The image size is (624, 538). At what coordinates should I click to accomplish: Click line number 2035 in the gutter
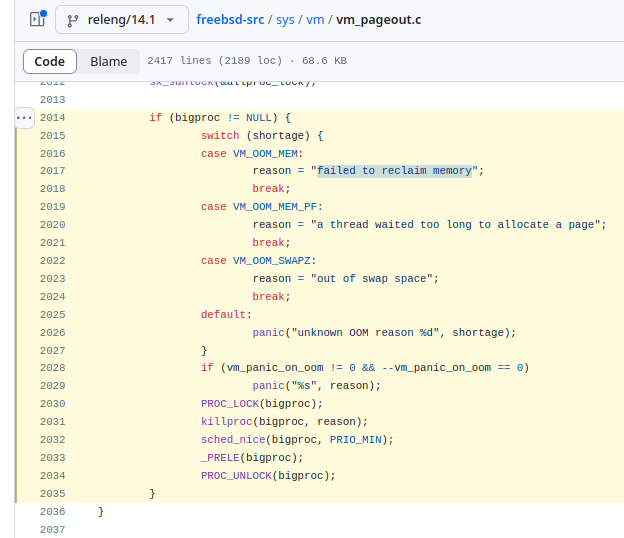53,493
